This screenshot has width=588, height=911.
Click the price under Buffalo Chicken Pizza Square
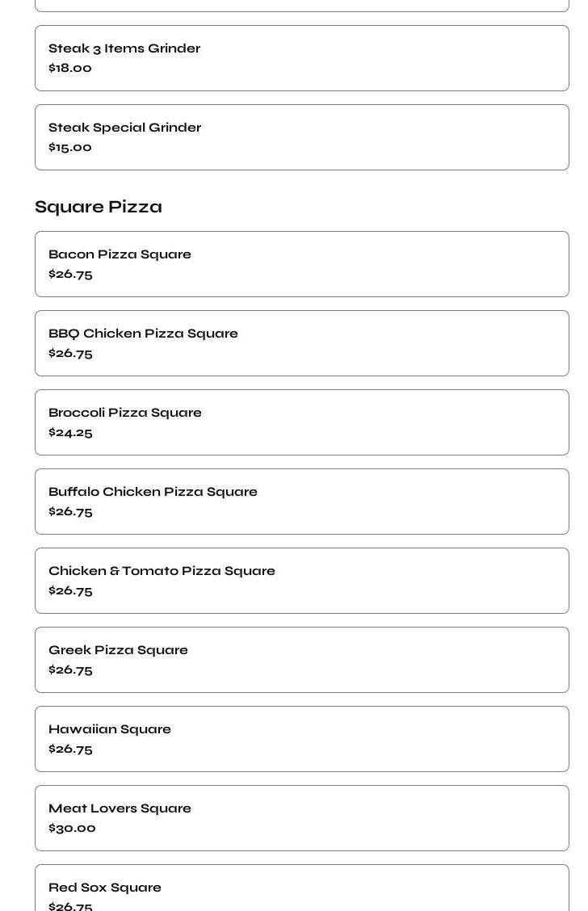70,511
